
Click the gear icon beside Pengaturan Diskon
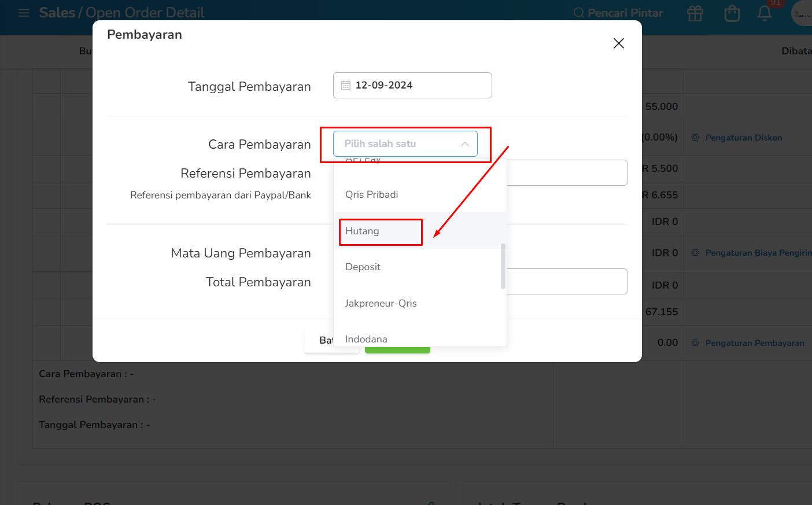[695, 138]
